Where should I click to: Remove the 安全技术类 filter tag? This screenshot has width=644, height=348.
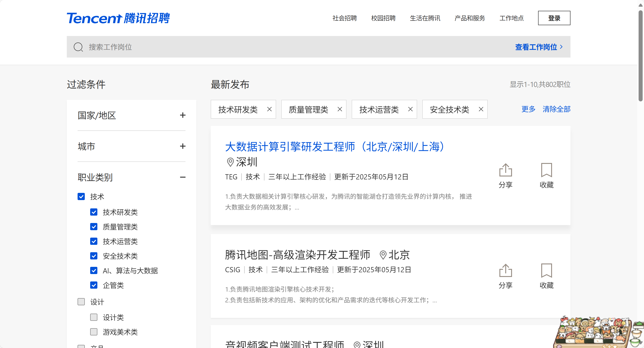[481, 109]
